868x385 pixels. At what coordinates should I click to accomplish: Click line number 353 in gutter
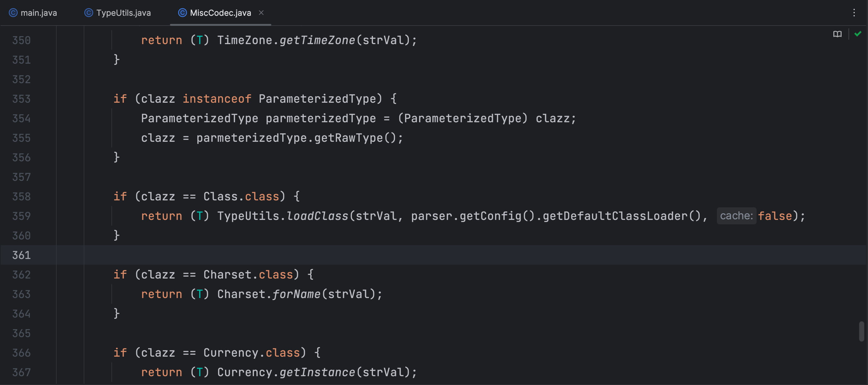click(x=22, y=99)
